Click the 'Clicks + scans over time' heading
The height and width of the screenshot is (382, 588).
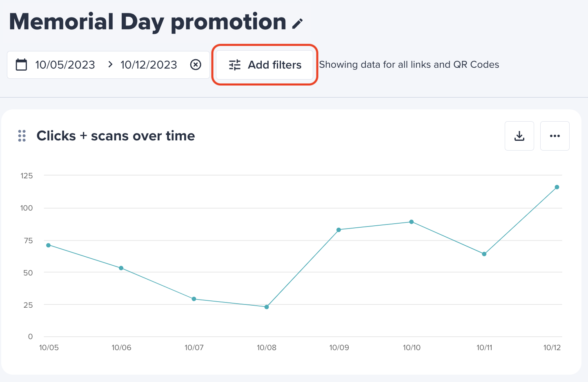[x=116, y=136]
